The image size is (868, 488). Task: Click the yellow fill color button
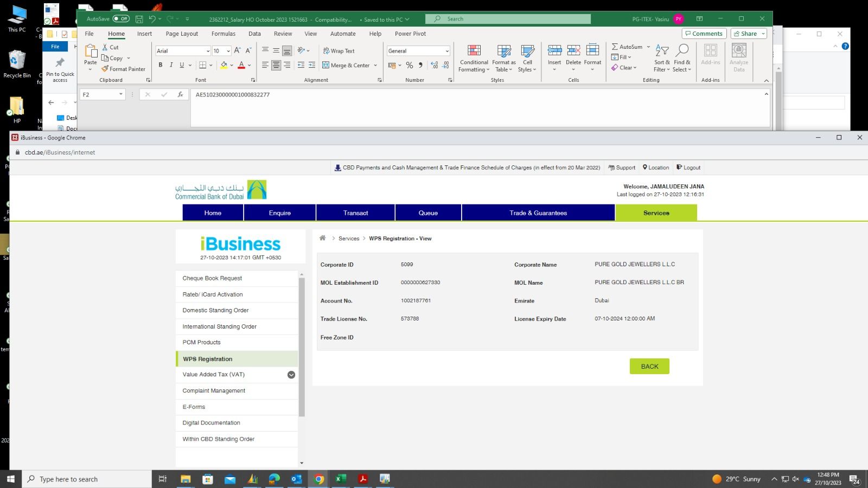coord(224,65)
